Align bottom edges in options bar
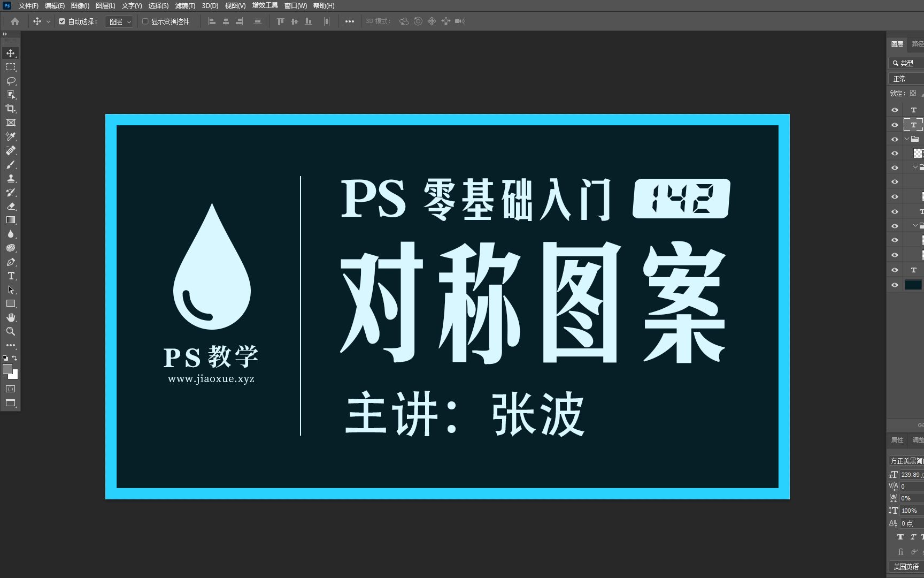924x578 pixels. (x=309, y=21)
